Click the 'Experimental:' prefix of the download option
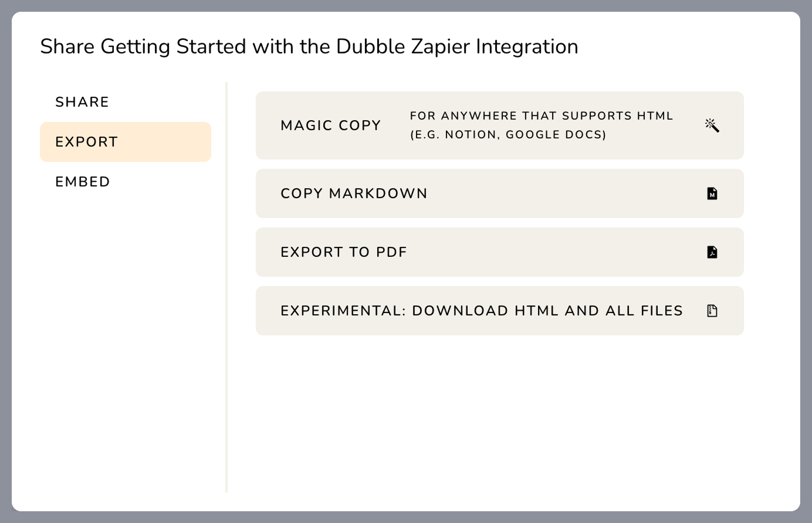The image size is (812, 523). pyautogui.click(x=343, y=311)
